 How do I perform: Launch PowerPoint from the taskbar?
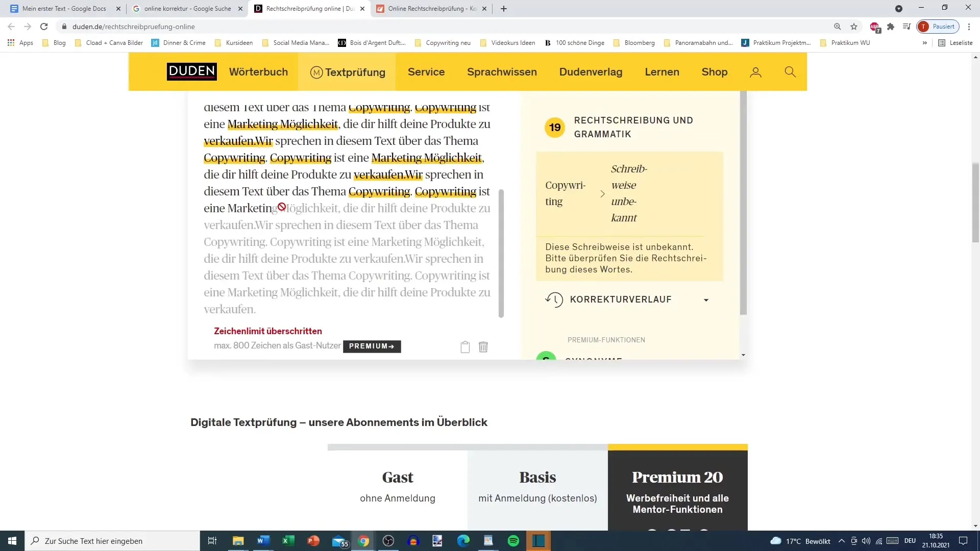tap(313, 541)
